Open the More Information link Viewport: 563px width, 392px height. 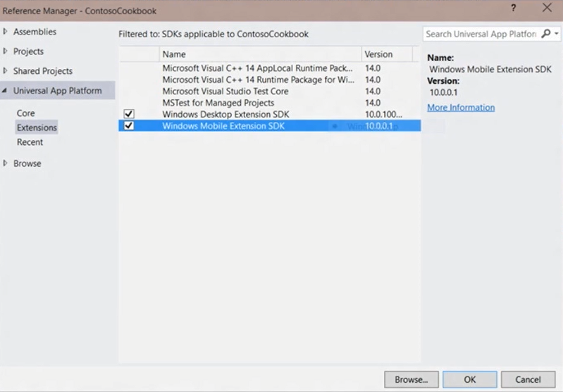(461, 108)
